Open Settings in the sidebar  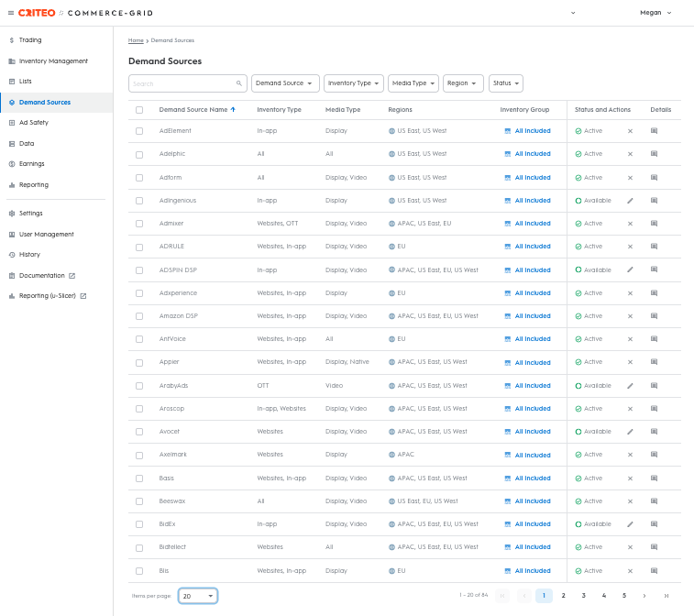(x=30, y=214)
